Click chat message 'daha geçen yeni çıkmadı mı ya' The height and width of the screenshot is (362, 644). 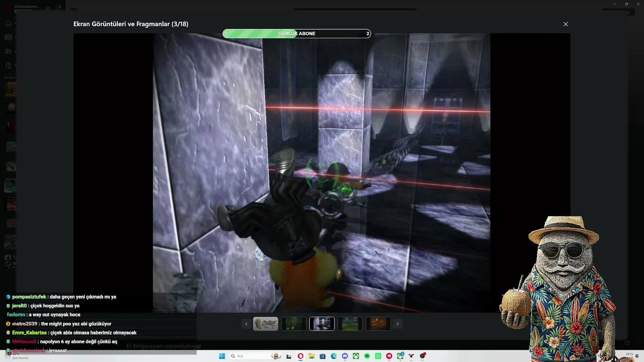point(83,297)
